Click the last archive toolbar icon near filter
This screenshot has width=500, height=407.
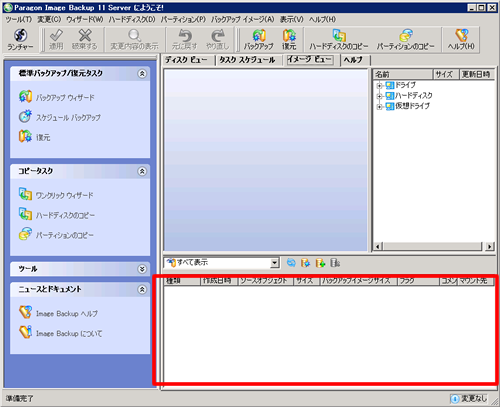[335, 263]
